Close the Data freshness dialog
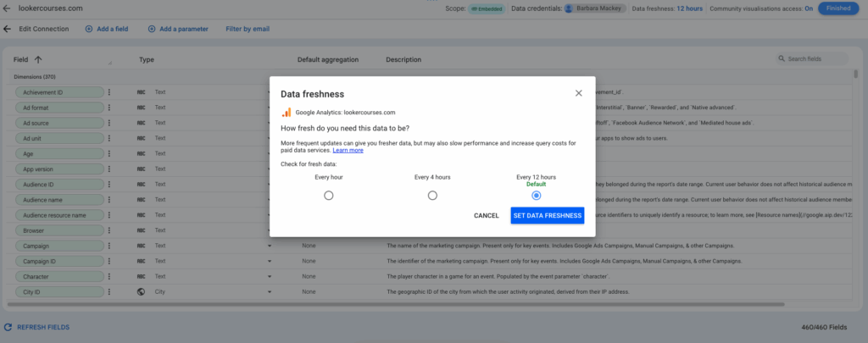Screen dimensions: 868x343 pos(579,93)
